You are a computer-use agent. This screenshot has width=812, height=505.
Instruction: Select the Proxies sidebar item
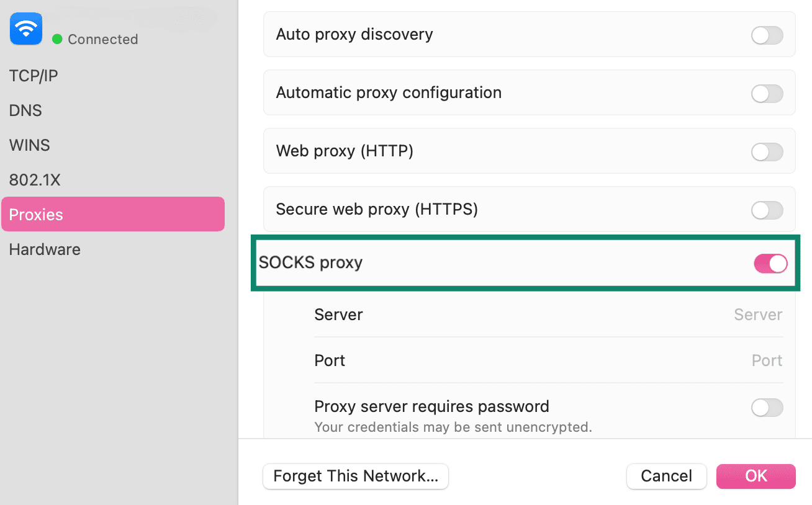point(35,214)
